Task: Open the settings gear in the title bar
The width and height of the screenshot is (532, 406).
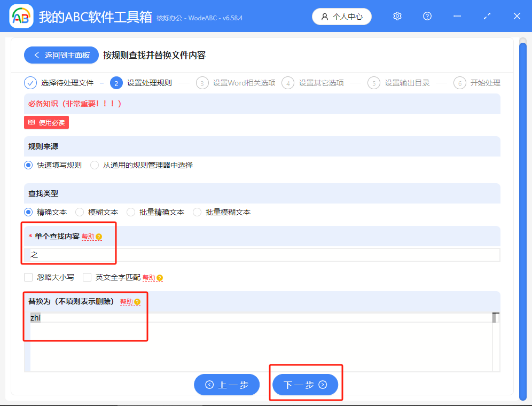Action: point(397,16)
